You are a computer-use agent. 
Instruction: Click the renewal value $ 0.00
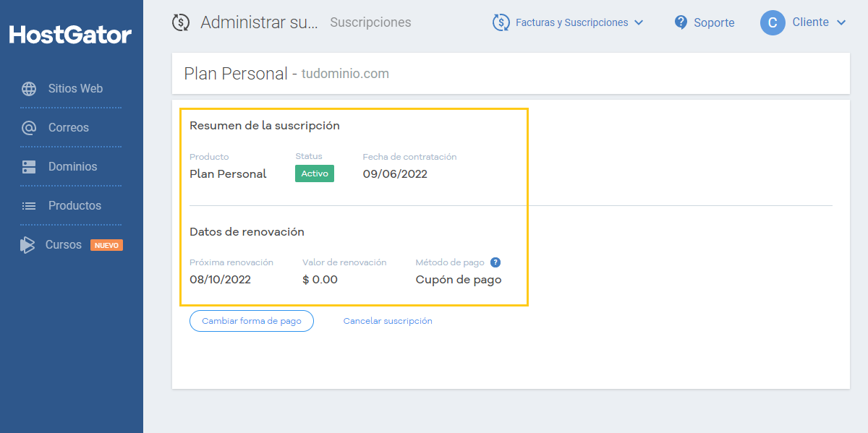point(320,280)
